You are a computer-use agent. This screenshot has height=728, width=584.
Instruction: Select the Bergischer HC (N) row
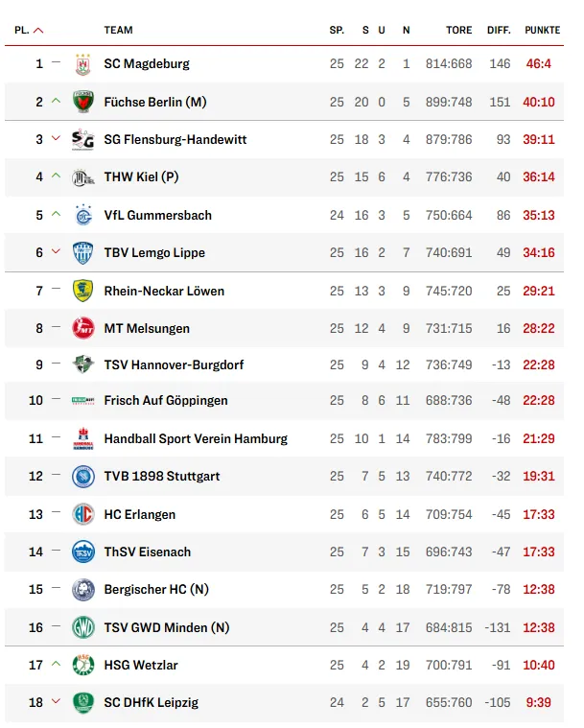click(x=288, y=590)
